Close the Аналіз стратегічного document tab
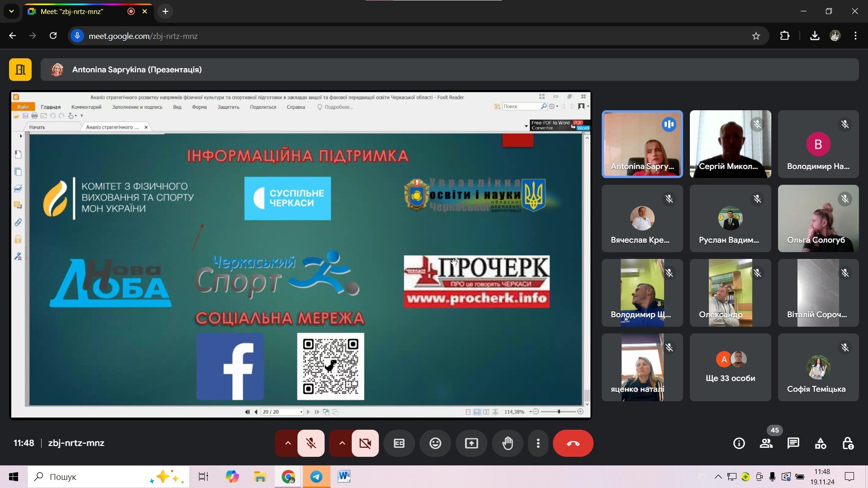The height and width of the screenshot is (488, 868). point(146,127)
